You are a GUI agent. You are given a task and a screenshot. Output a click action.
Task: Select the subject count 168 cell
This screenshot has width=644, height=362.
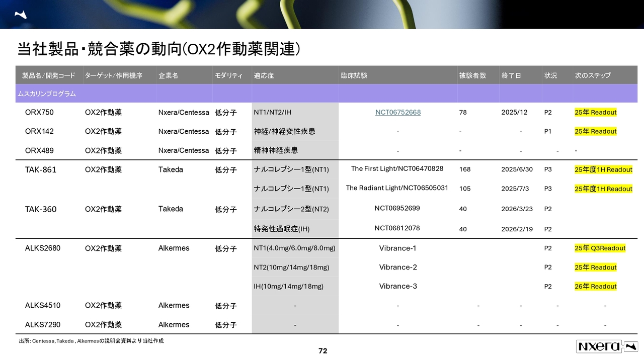coord(465,170)
